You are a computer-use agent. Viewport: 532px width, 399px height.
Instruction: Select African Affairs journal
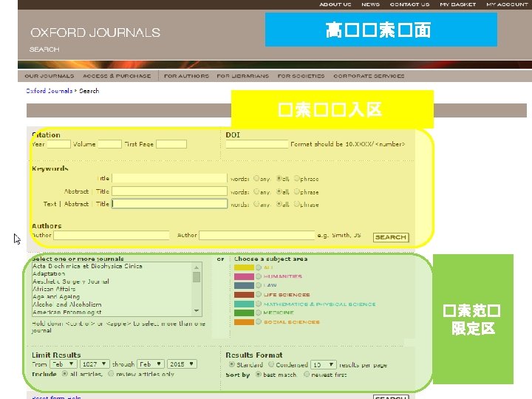coord(54,289)
